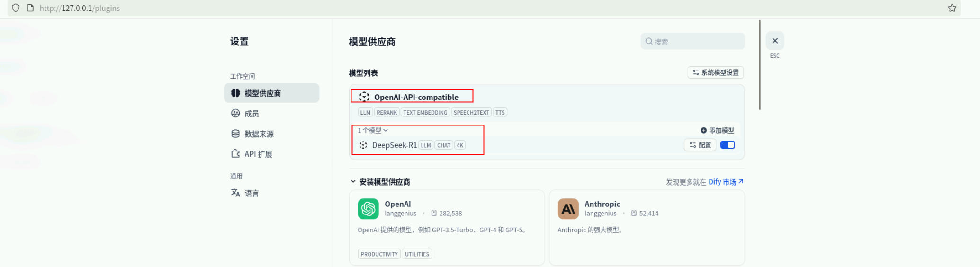
Task: Click the API 扩展 puzzle icon
Action: click(235, 153)
